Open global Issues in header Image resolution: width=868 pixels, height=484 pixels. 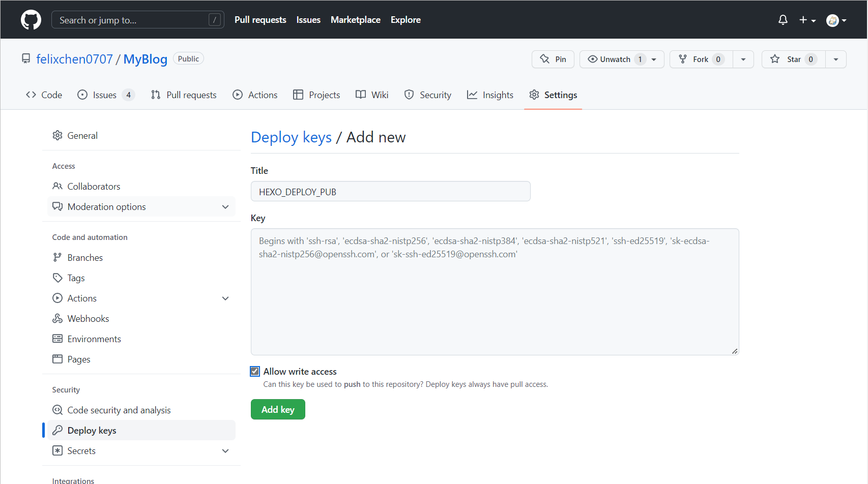pos(308,20)
